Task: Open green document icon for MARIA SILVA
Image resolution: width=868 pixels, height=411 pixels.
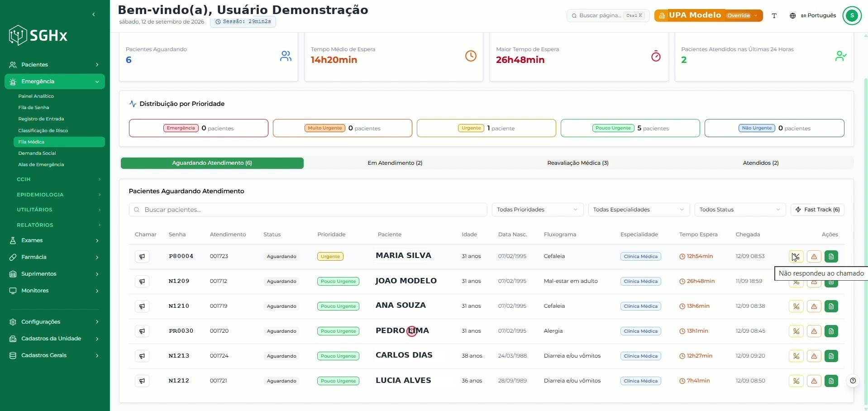Action: click(x=831, y=257)
